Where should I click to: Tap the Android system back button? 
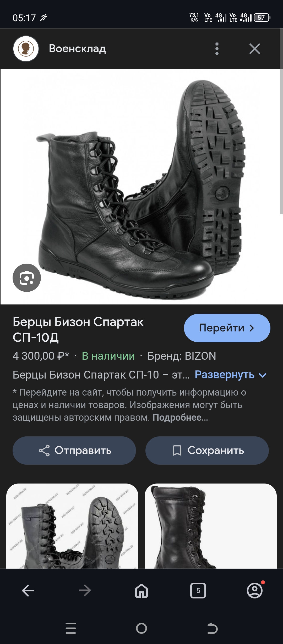[x=212, y=628]
